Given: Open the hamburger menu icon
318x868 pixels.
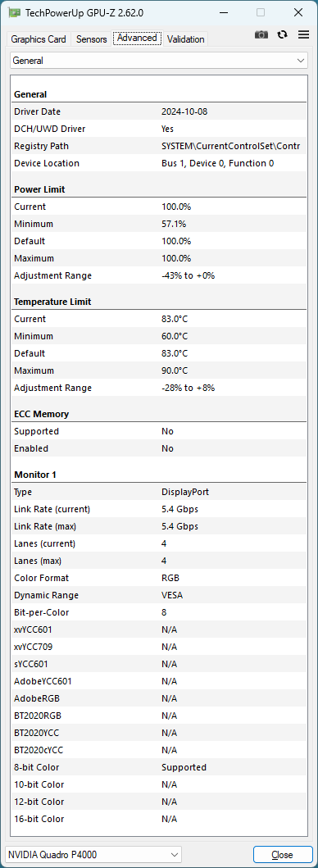Looking at the screenshot, I should 303,34.
